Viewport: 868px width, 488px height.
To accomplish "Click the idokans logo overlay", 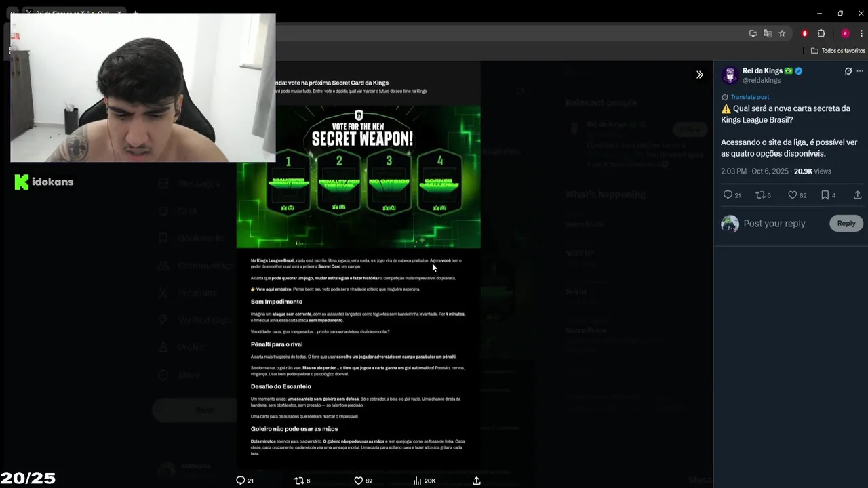I will [44, 182].
